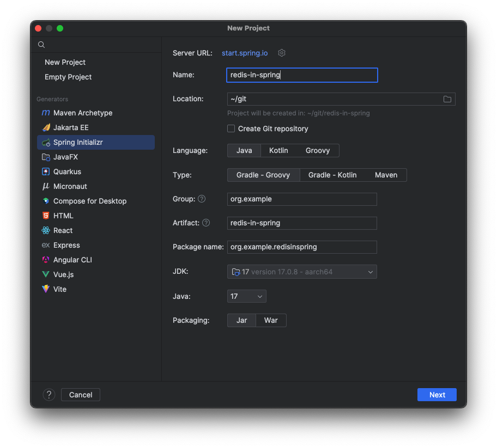Image resolution: width=497 pixels, height=448 pixels.
Task: Click the Vite generator icon
Action: pos(46,289)
